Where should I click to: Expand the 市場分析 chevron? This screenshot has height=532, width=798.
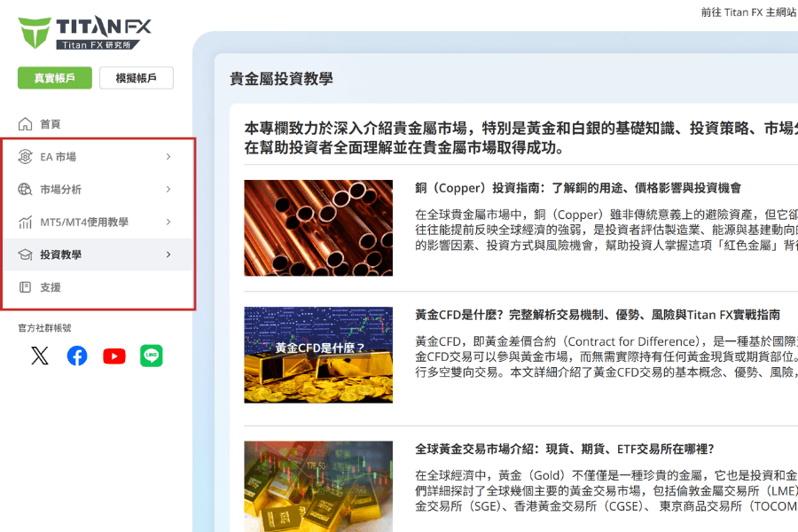(168, 190)
